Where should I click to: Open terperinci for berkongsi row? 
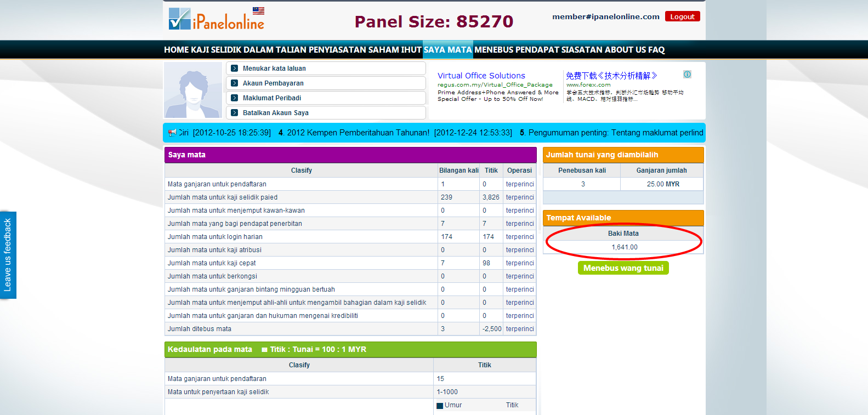[x=520, y=276]
